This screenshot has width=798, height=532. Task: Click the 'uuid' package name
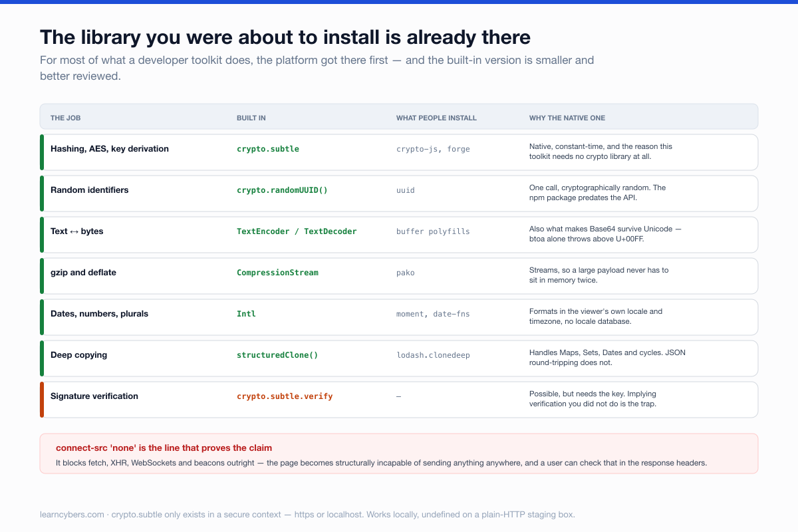[x=406, y=190]
